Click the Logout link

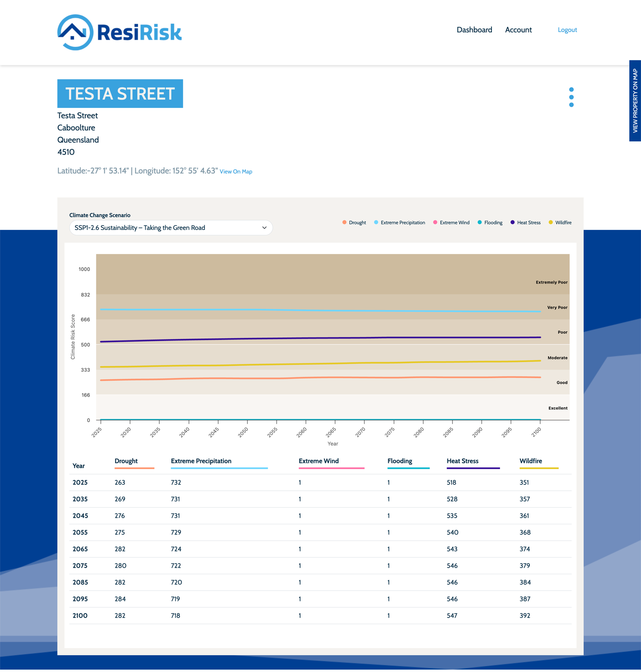coord(567,30)
